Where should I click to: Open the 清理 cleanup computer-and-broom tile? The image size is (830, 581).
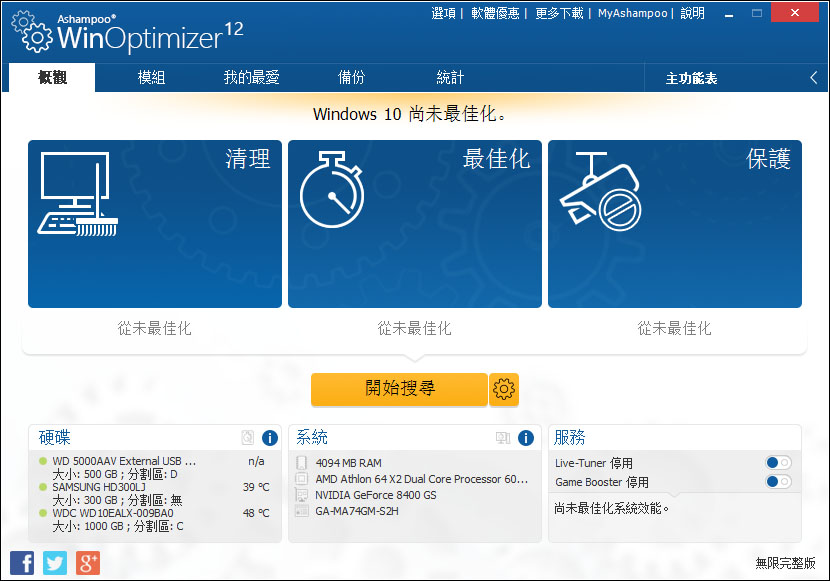point(155,223)
